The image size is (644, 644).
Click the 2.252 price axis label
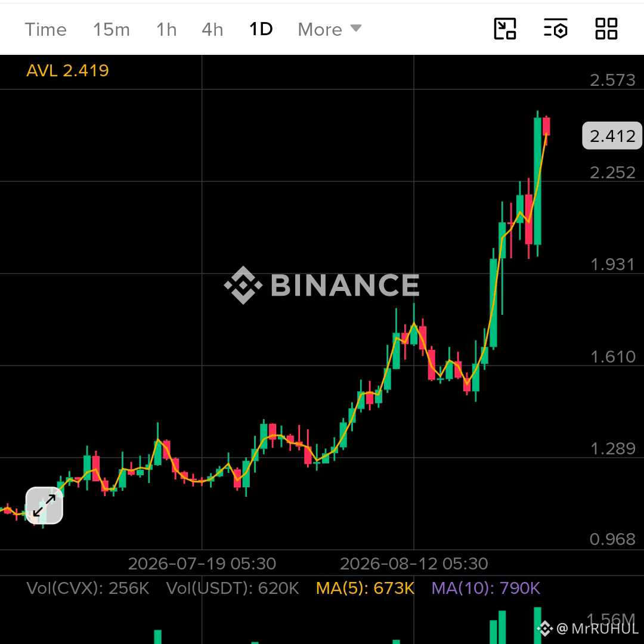[612, 172]
